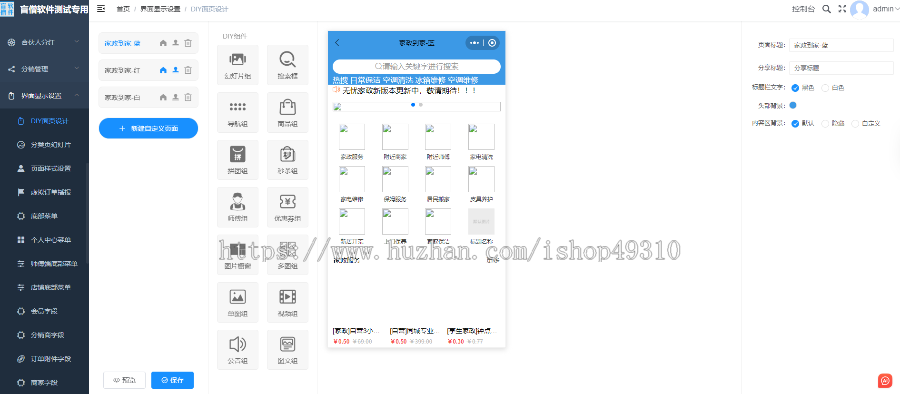900x394 pixels.
Task: Add the product group shopping bag widget
Action: [288, 112]
